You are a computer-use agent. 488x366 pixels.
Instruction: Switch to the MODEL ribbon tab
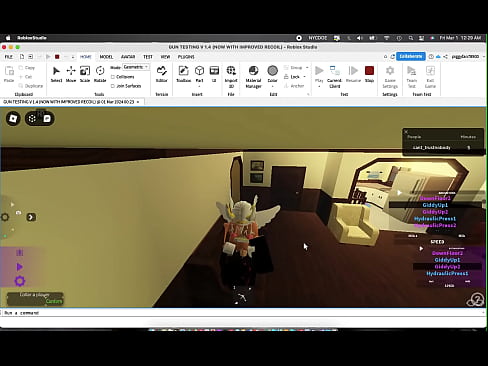pyautogui.click(x=106, y=57)
